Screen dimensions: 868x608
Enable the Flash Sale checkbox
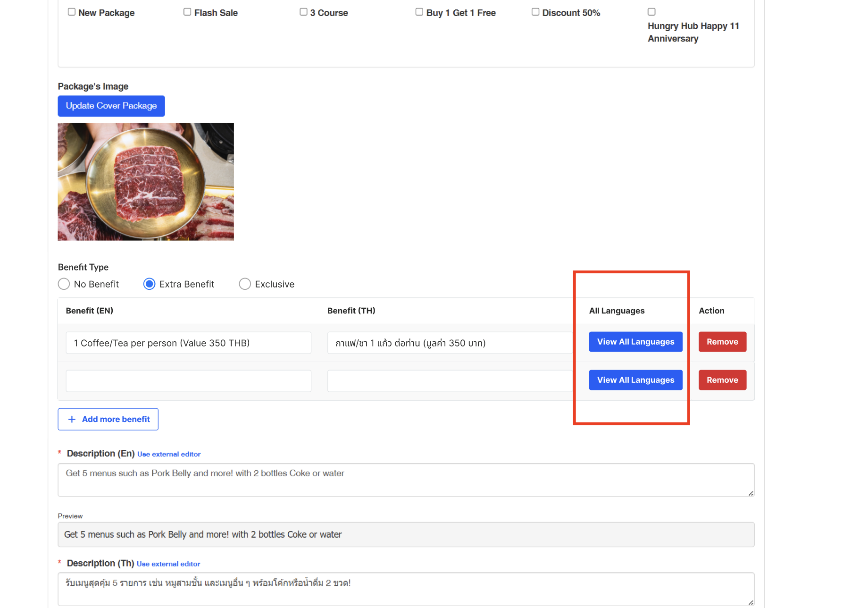click(187, 12)
